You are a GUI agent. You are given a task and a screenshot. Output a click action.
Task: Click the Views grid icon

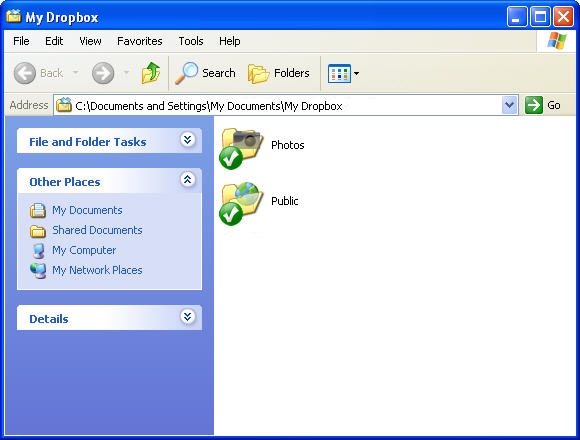coord(339,73)
